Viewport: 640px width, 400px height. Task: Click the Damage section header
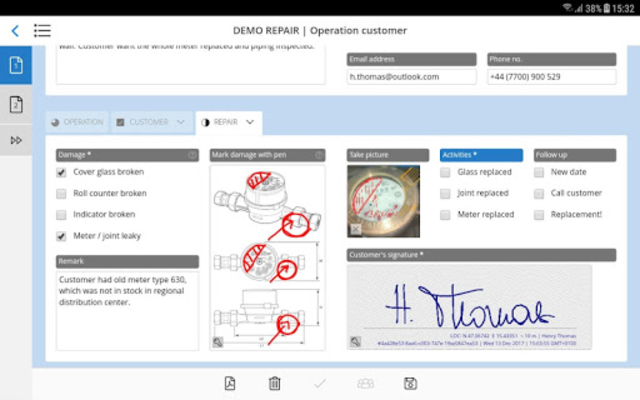[127, 155]
